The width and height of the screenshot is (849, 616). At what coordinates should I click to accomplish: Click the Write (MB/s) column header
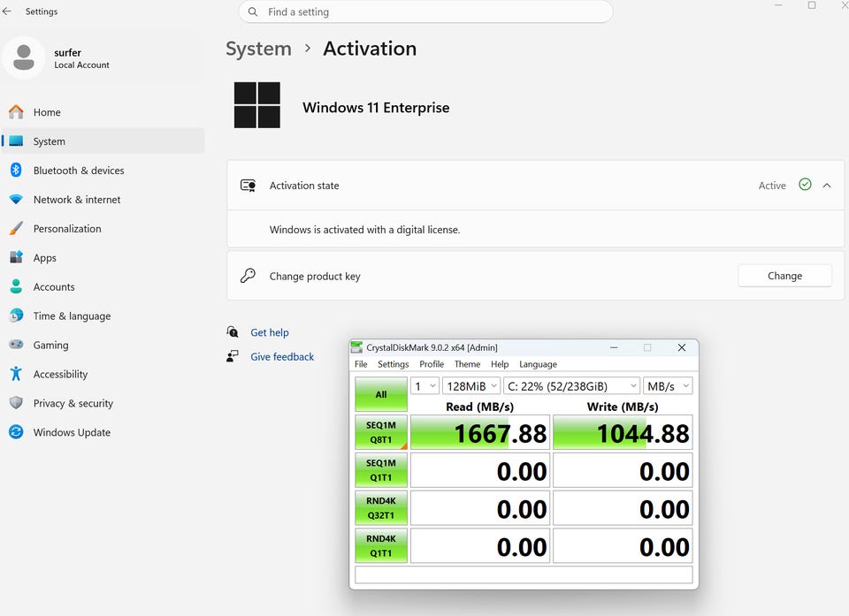point(623,407)
